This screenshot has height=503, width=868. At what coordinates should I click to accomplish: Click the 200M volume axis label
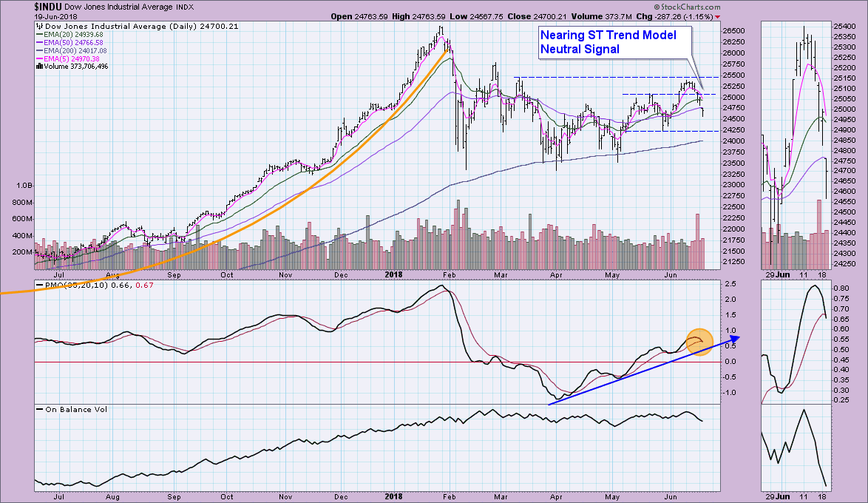pos(23,252)
